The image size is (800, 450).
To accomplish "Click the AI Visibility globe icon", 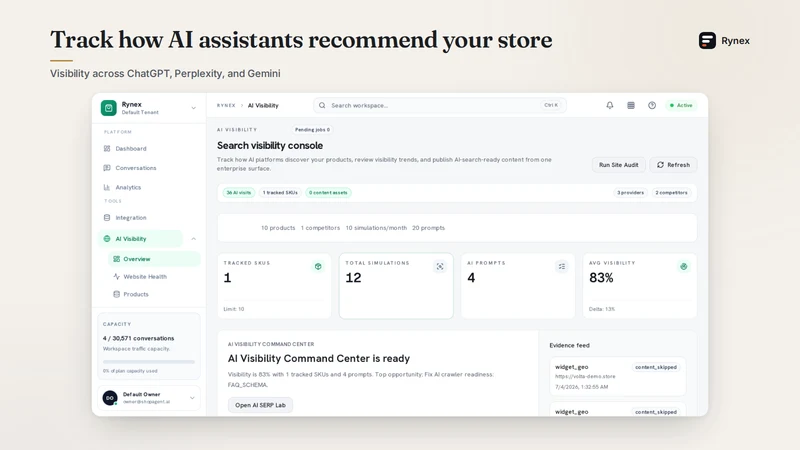I will click(x=107, y=238).
